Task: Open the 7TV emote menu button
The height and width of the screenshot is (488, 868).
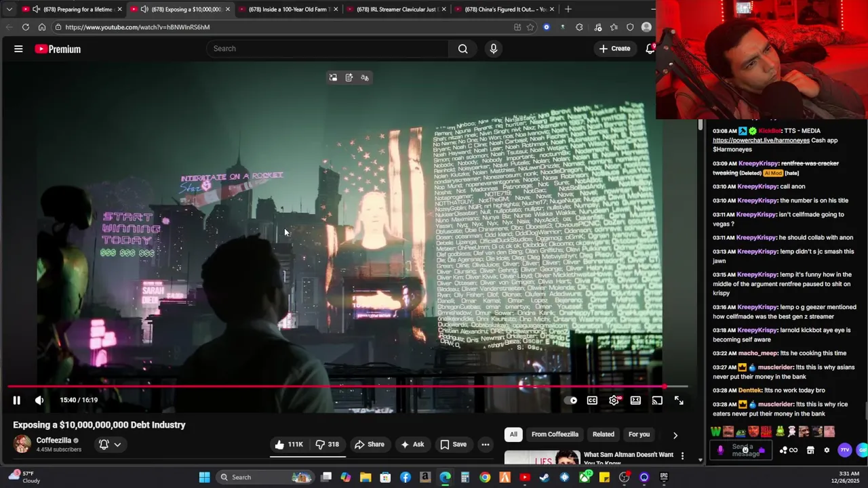Action: pos(844,450)
